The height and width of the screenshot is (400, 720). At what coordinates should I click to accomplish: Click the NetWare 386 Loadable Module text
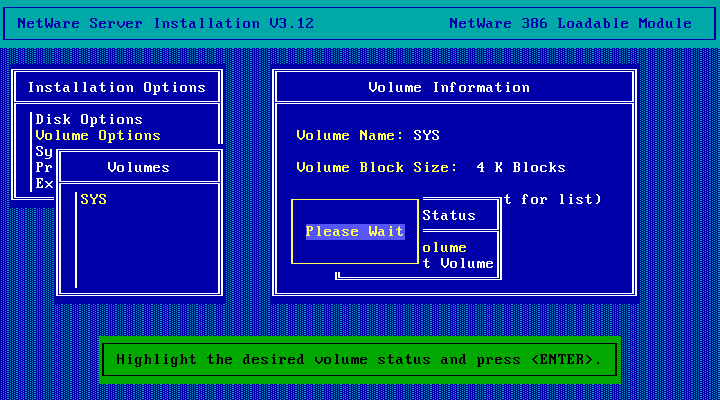pos(570,23)
